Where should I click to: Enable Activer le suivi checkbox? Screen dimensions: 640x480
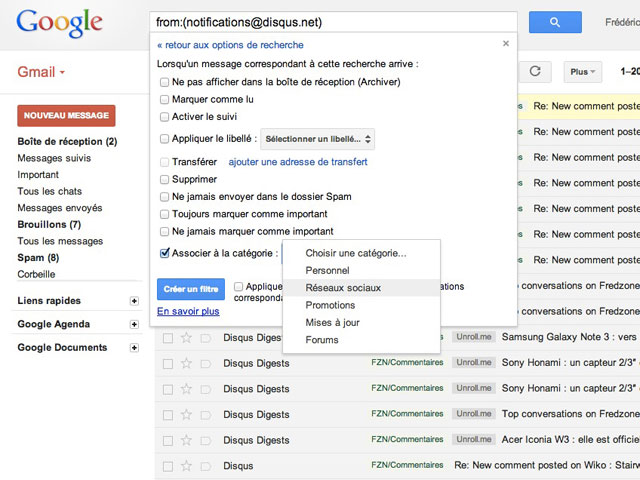pyautogui.click(x=164, y=117)
